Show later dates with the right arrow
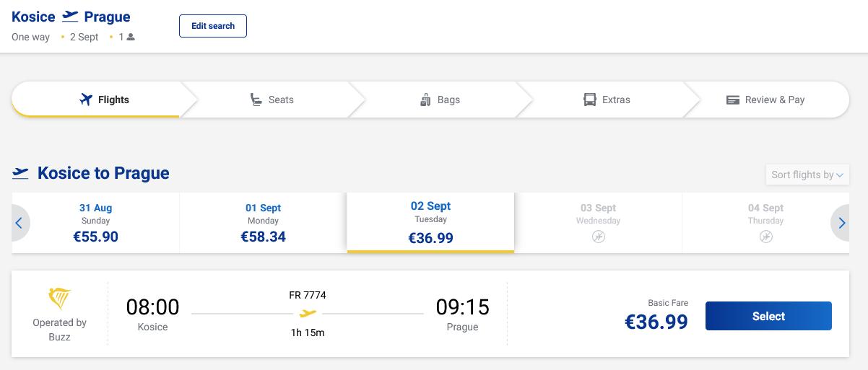This screenshot has width=868, height=370. (x=841, y=223)
